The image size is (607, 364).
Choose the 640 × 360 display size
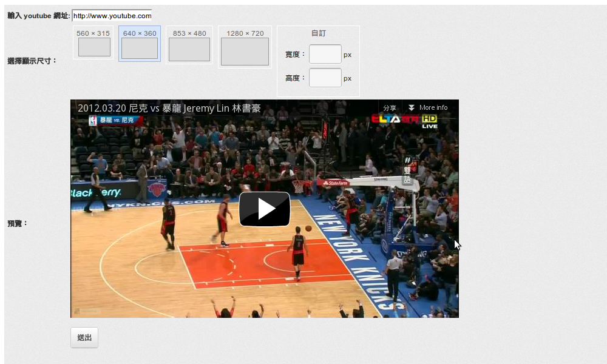pos(140,44)
